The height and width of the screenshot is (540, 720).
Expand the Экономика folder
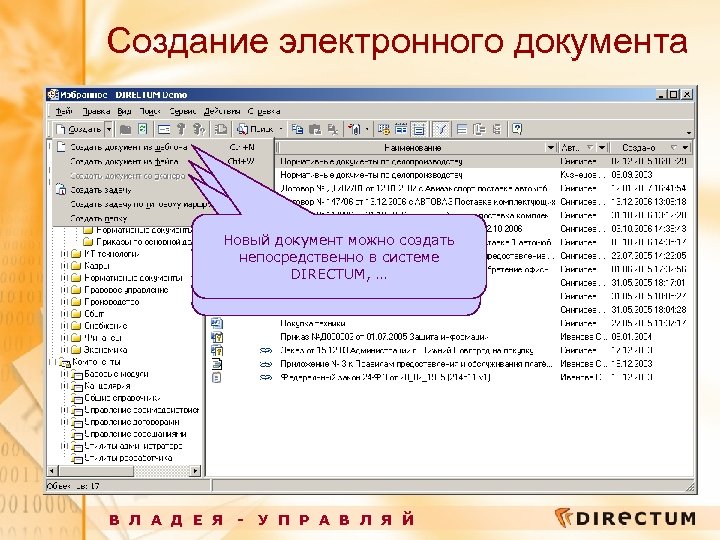[x=64, y=349]
